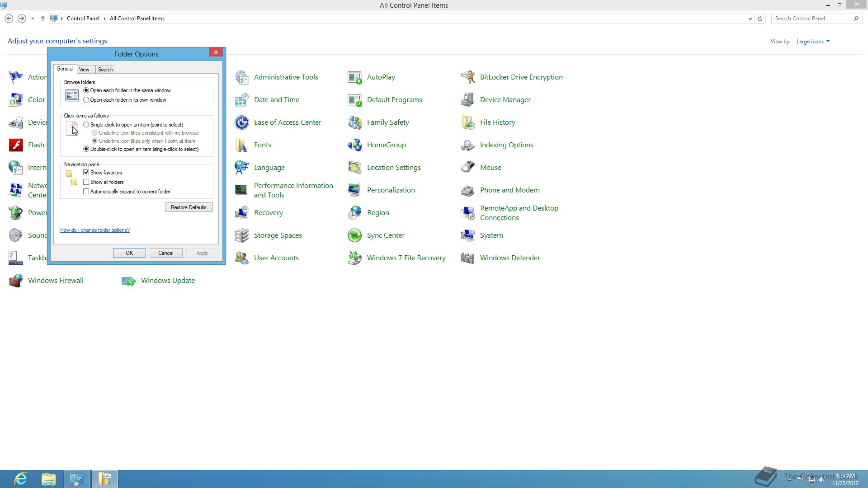
Task: Open the Default Programs icon
Action: pos(355,100)
